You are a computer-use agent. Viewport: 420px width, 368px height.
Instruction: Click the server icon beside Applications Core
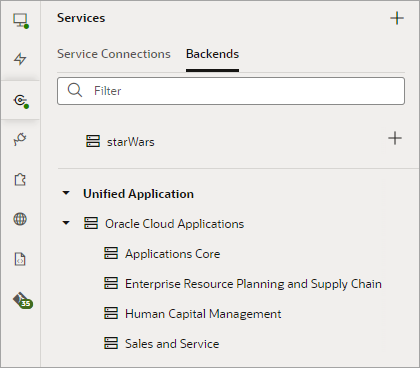point(111,253)
